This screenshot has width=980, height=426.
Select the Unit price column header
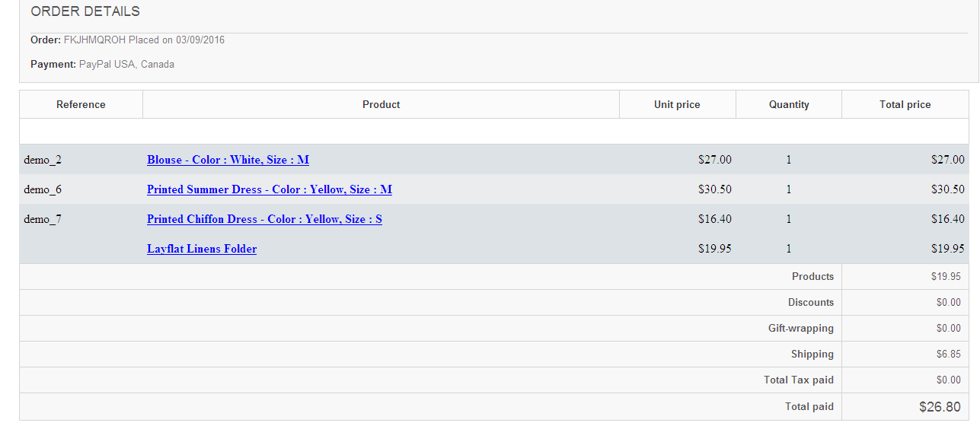[x=677, y=105]
